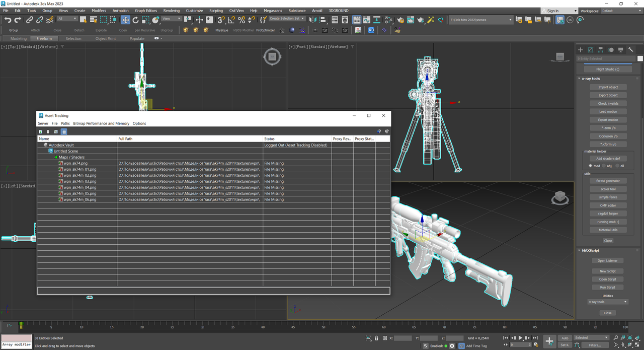Screen dimensions: 644x350
Task: Select the 'all' radio button
Action: (617, 166)
